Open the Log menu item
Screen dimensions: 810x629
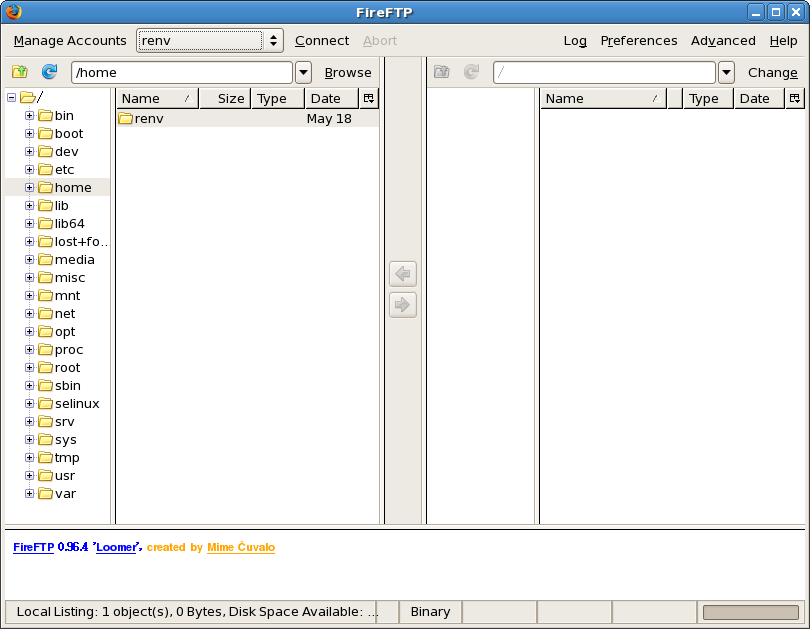(575, 40)
